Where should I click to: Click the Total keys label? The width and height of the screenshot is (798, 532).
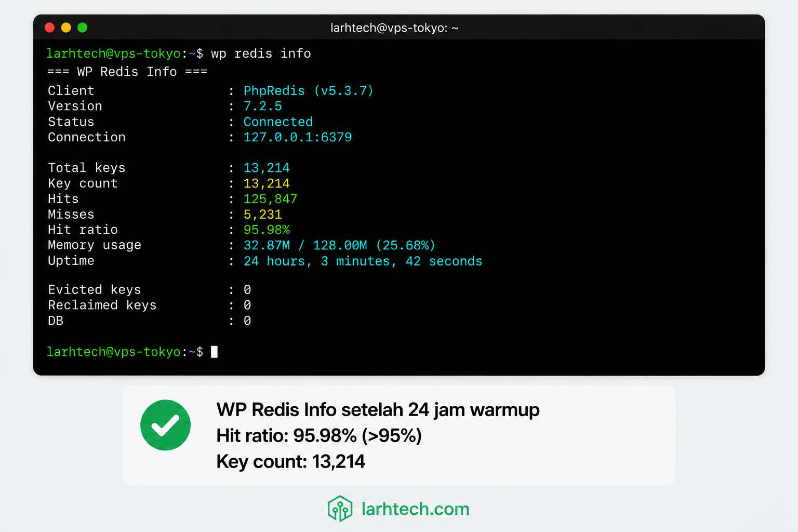tap(87, 168)
